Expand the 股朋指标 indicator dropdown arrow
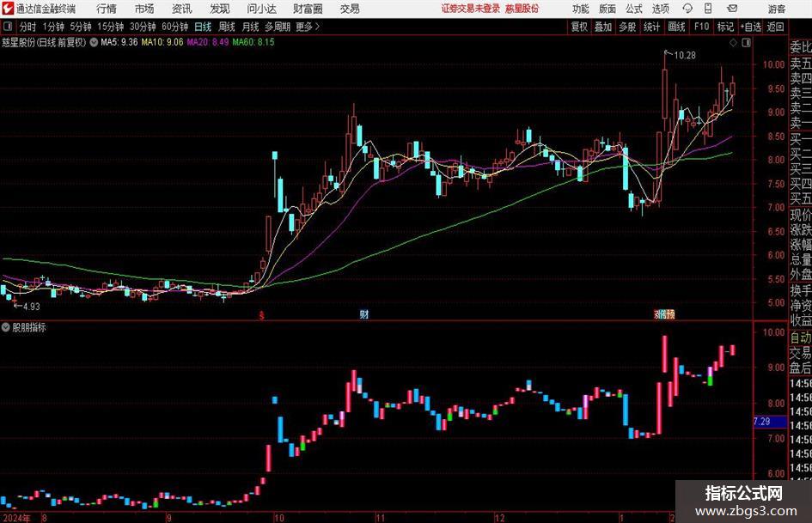 pyautogui.click(x=6, y=327)
